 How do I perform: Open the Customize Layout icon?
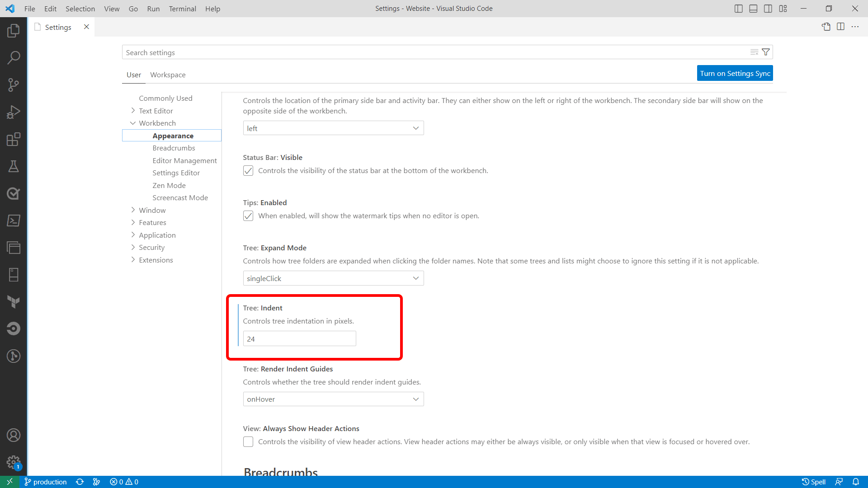pos(783,9)
